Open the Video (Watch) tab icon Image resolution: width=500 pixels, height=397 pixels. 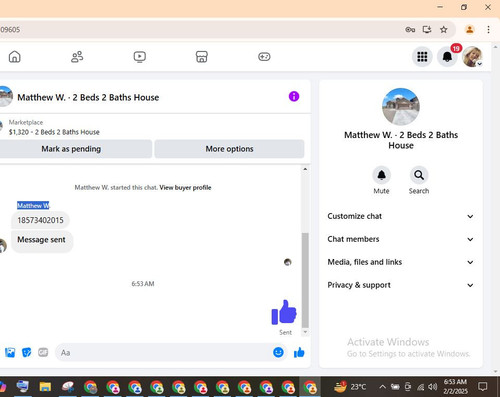(x=139, y=57)
